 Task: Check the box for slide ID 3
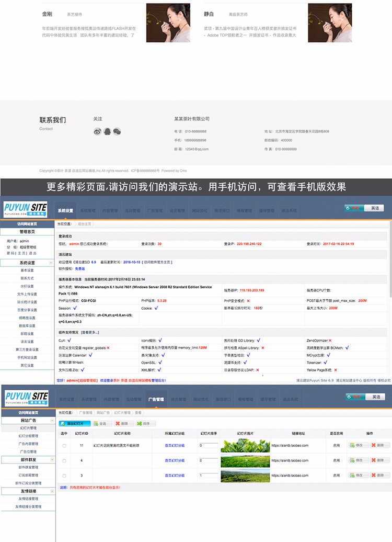coord(64,476)
